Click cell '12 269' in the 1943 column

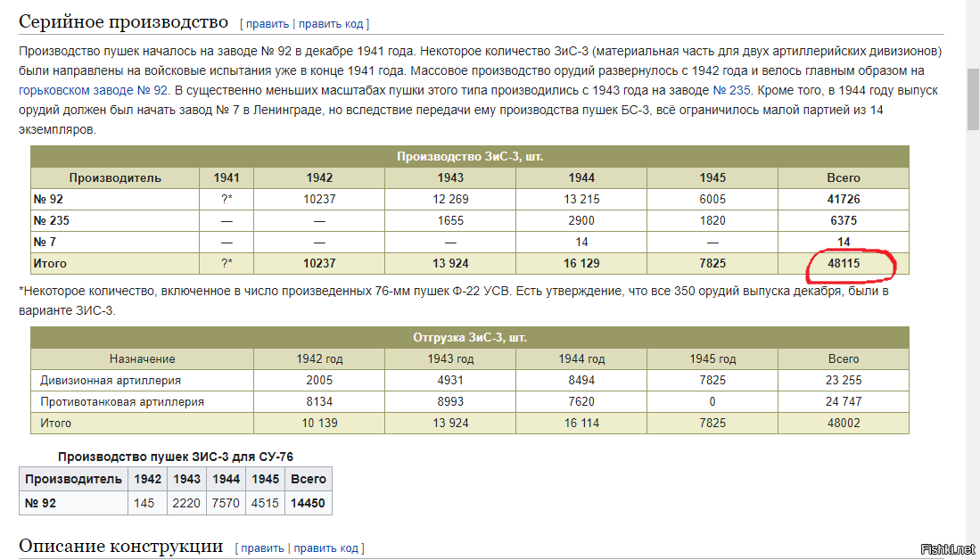(x=450, y=200)
